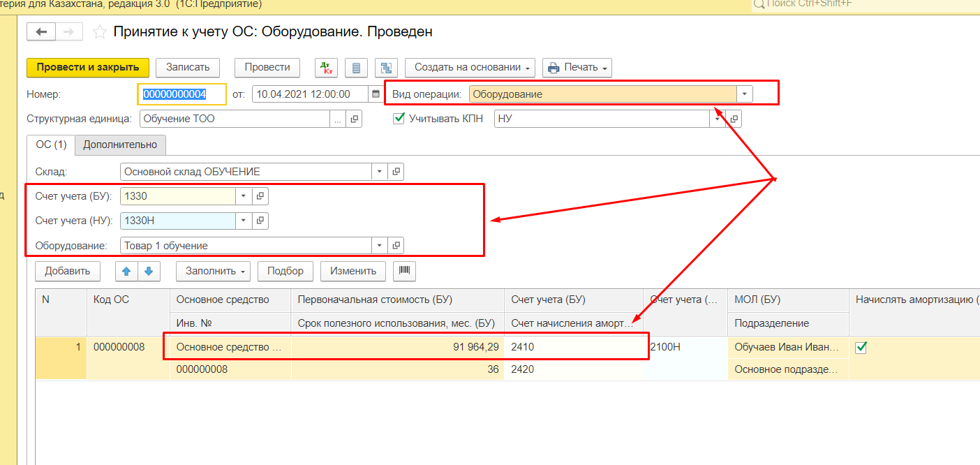Click Провести и закрыть button

click(x=88, y=68)
